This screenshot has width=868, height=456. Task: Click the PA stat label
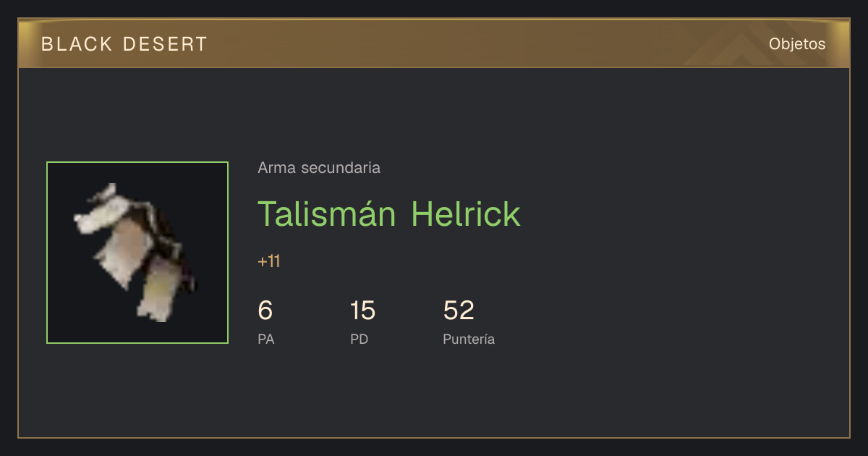point(265,339)
